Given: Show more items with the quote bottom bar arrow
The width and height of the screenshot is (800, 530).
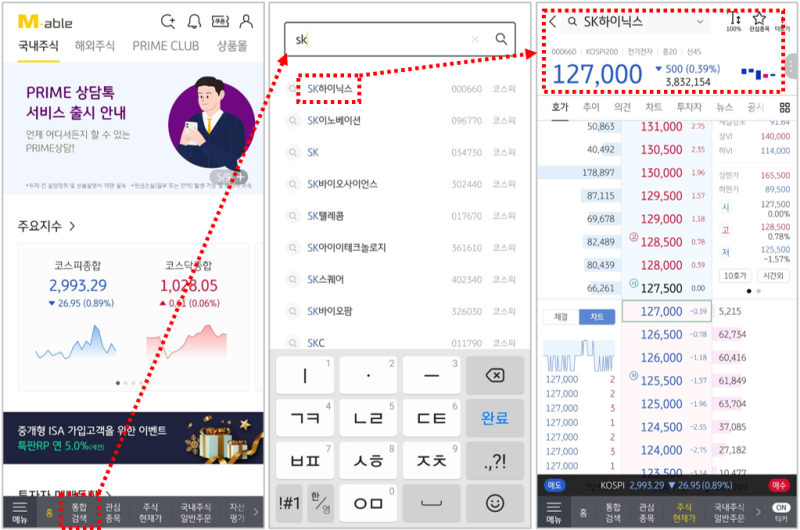Looking at the screenshot, I should 759,512.
